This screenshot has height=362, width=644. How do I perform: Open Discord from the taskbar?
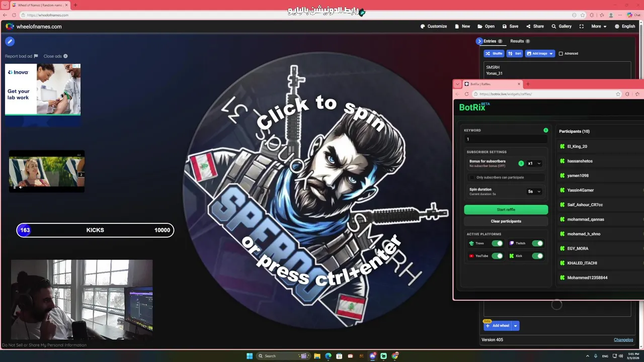[373, 356]
